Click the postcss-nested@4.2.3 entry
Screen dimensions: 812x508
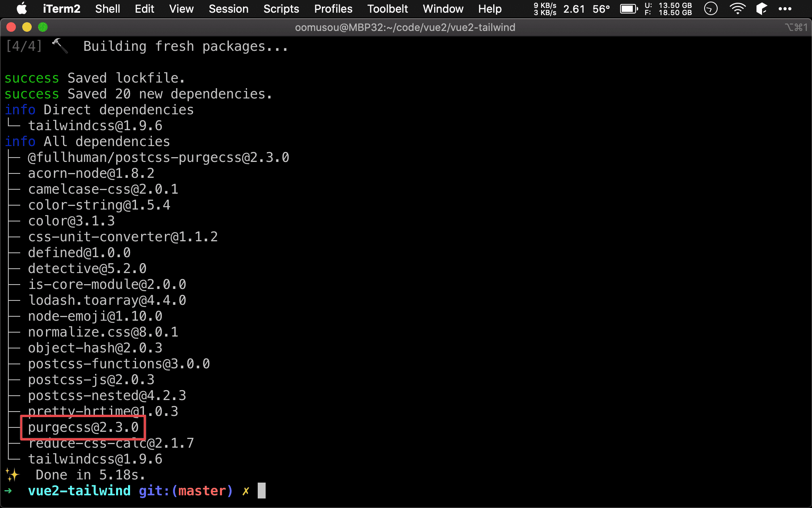(107, 396)
